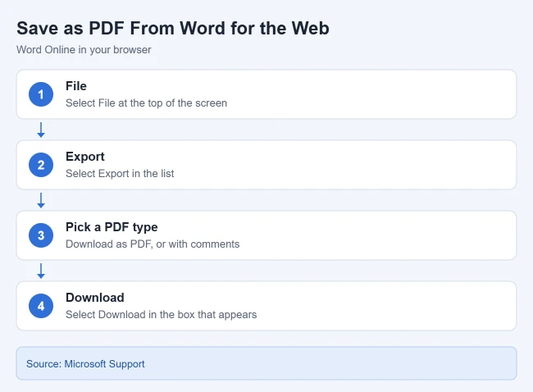Select the "File" step title

click(x=76, y=86)
